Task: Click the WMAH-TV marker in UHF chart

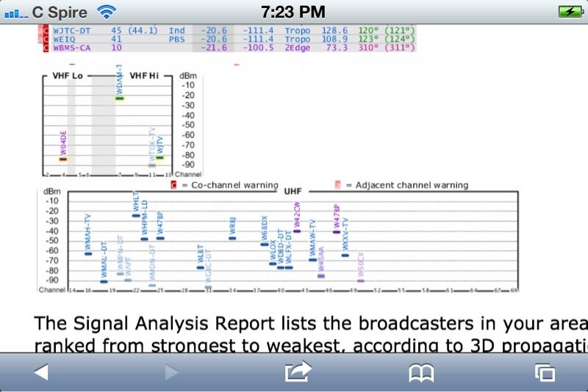Action: [88, 254]
